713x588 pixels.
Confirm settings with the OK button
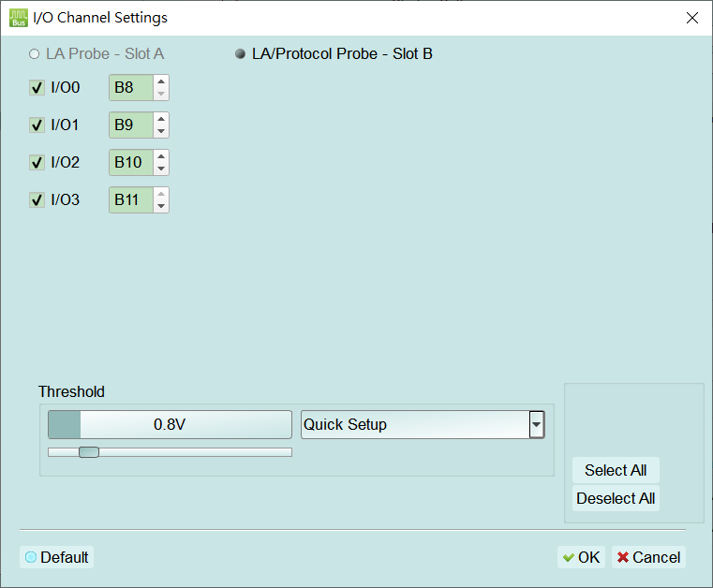581,557
